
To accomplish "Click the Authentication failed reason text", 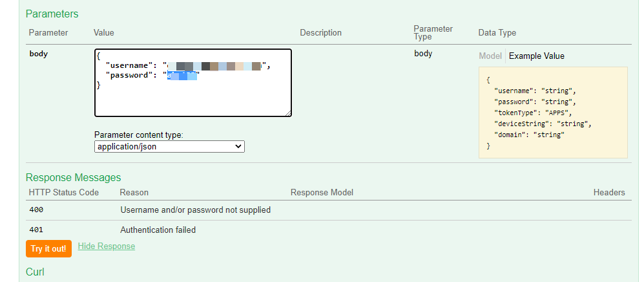I will pos(158,230).
